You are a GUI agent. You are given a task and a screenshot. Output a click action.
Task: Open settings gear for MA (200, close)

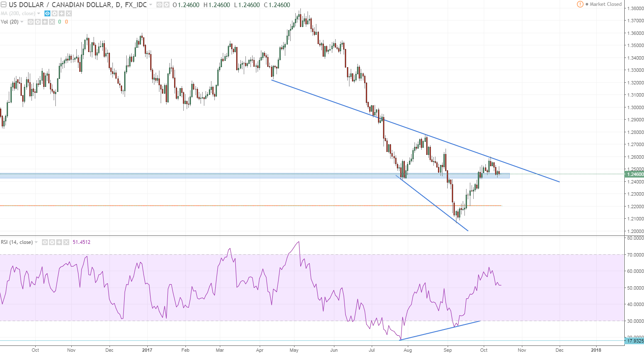tap(55, 13)
